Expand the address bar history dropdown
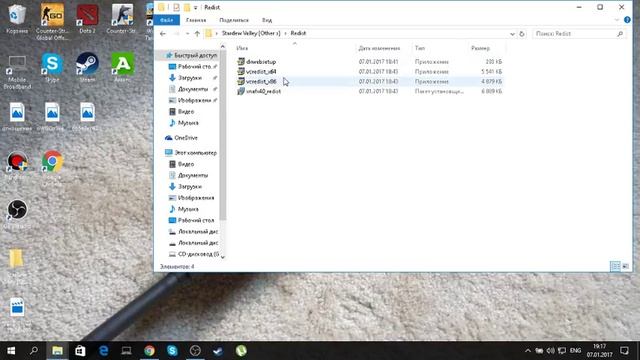640x360 pixels. pyautogui.click(x=512, y=34)
